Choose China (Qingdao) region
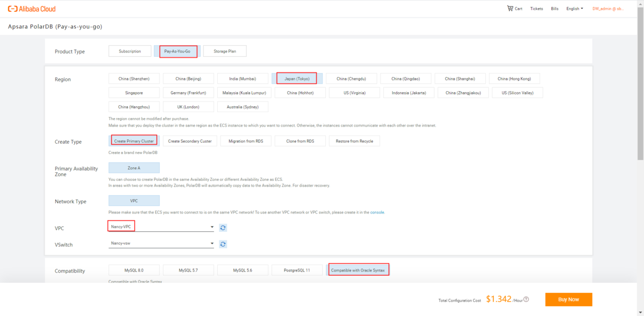 pos(406,79)
